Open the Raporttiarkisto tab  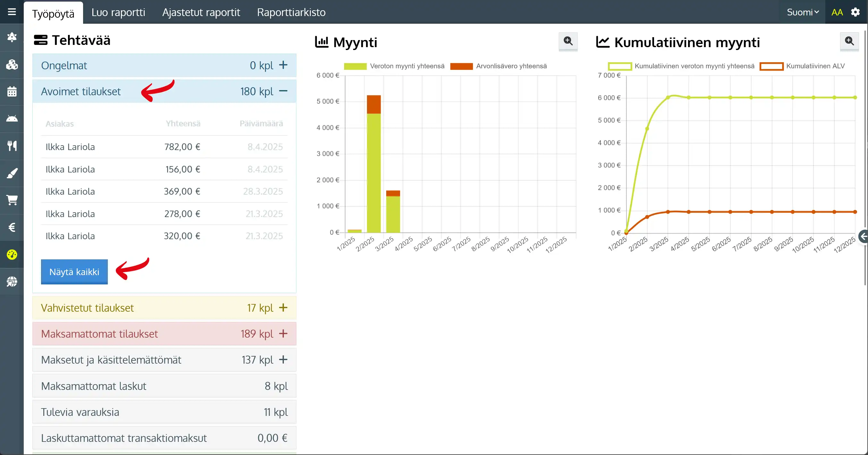tap(291, 12)
